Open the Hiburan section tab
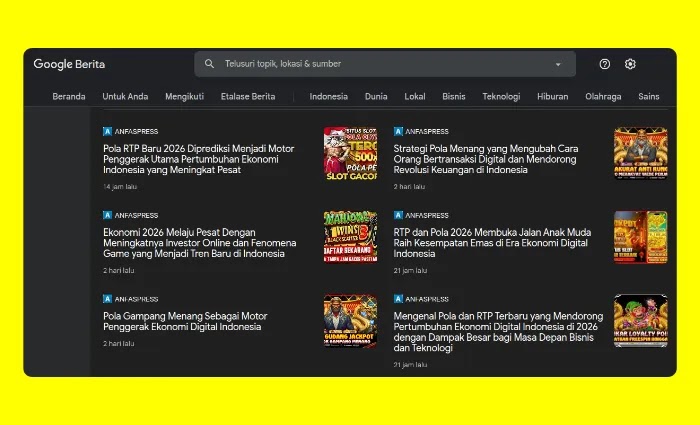 click(x=553, y=96)
